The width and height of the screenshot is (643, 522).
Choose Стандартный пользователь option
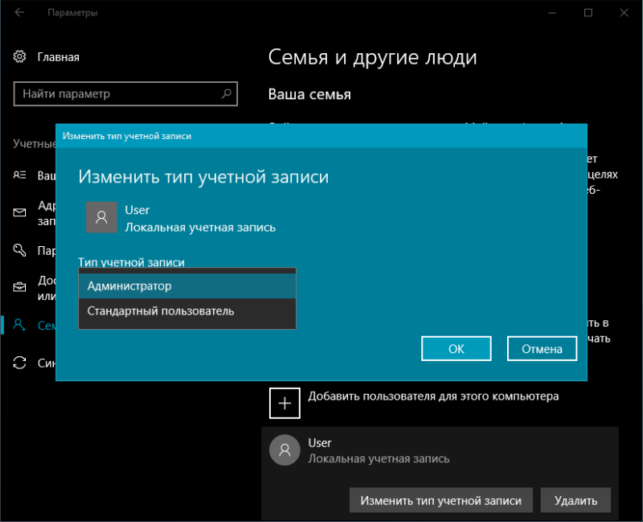coord(187,311)
